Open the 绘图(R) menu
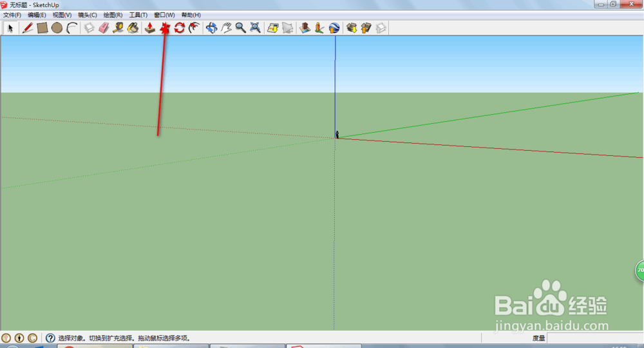The image size is (644, 348). pos(113,15)
